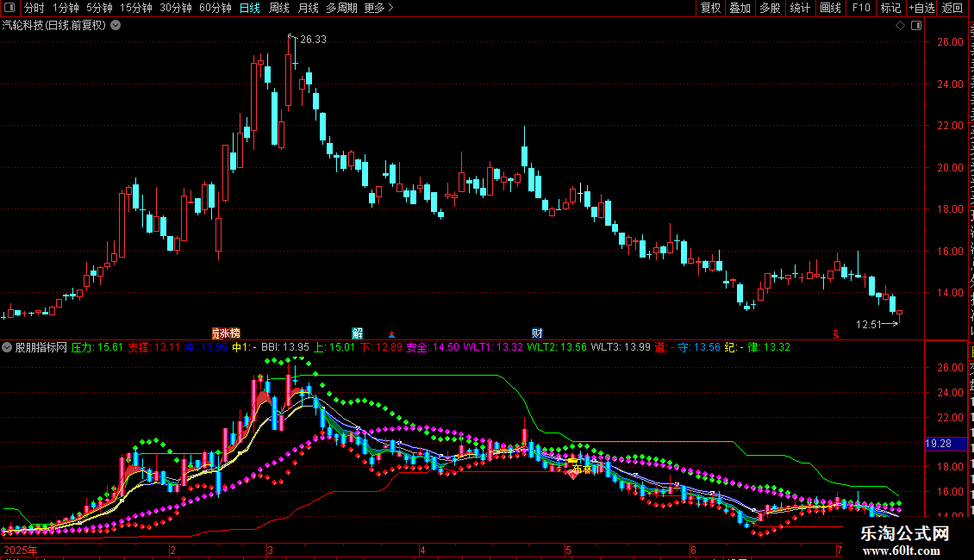Viewport: 974px width, 560px height.
Task: Click the 2025年 timeline label
Action: [x=21, y=551]
